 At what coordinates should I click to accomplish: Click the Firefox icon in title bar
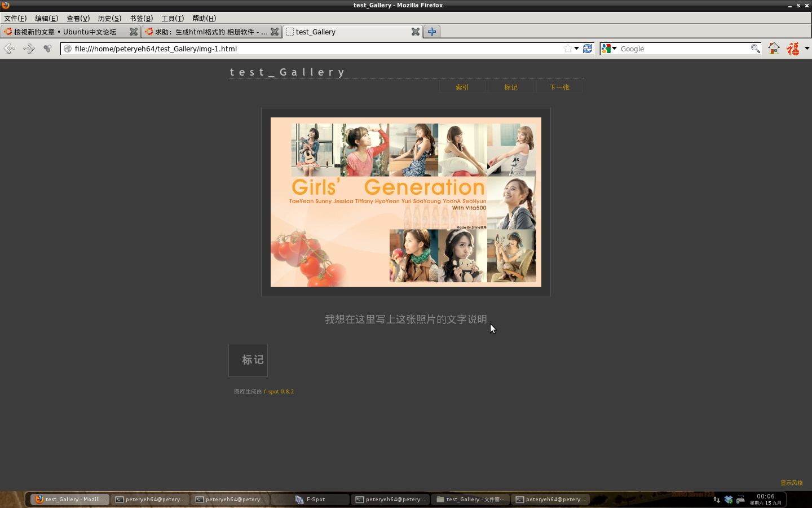[6, 5]
